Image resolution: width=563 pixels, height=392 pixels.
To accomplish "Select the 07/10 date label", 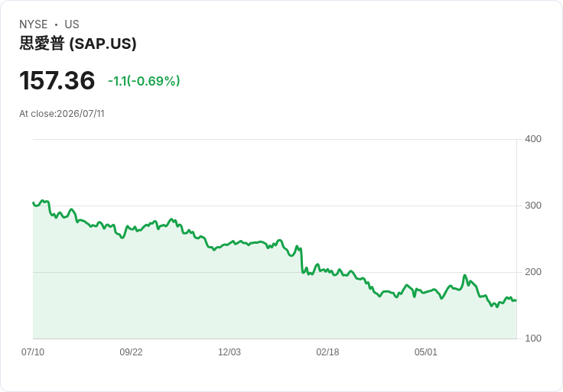I will point(33,352).
